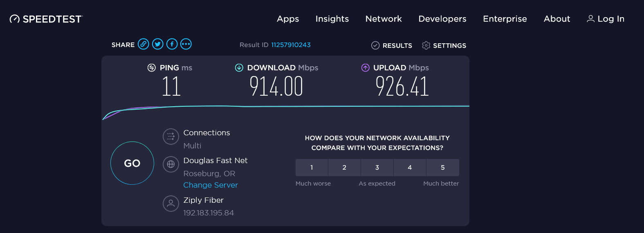Open the Insights menu

point(332,19)
